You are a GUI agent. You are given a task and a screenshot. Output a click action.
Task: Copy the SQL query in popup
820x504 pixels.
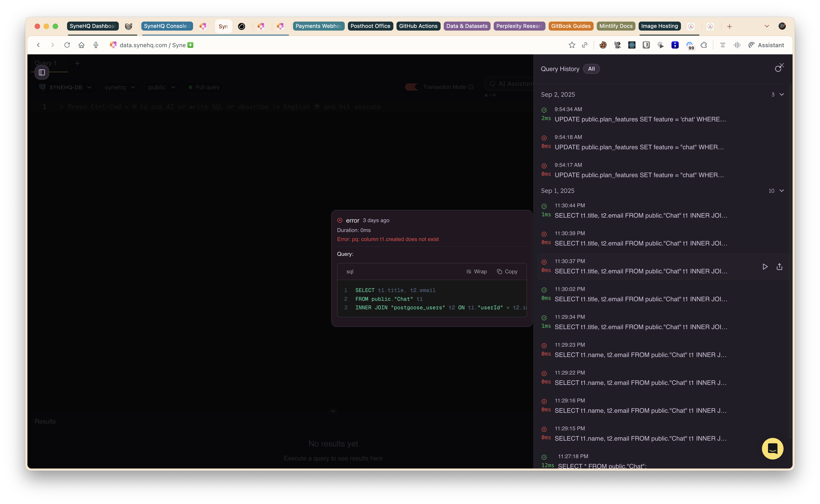pyautogui.click(x=507, y=272)
